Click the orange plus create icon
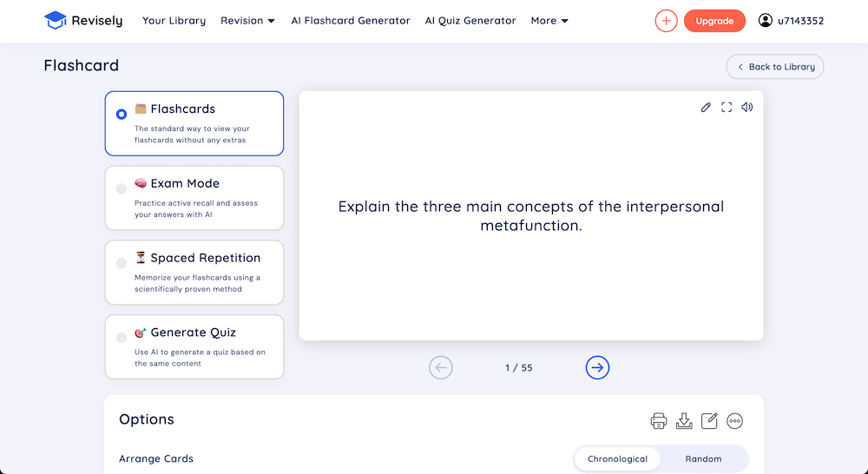The height and width of the screenshot is (474, 868). click(x=666, y=21)
